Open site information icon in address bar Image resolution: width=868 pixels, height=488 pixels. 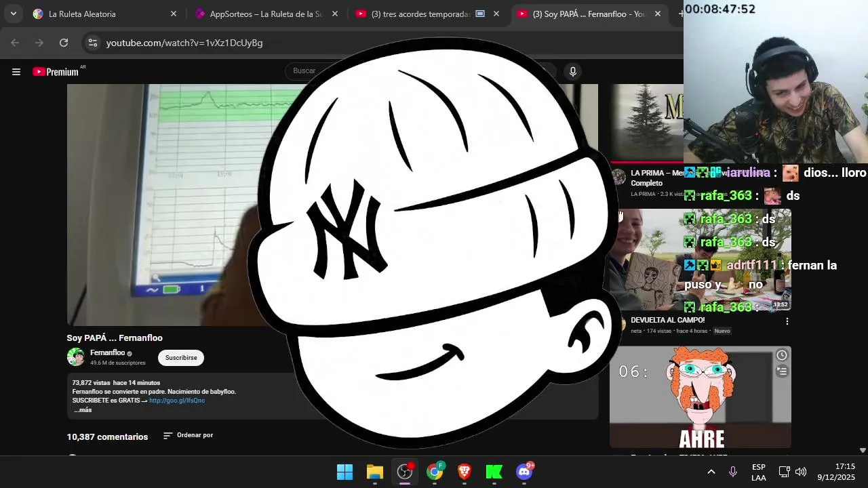(x=93, y=43)
